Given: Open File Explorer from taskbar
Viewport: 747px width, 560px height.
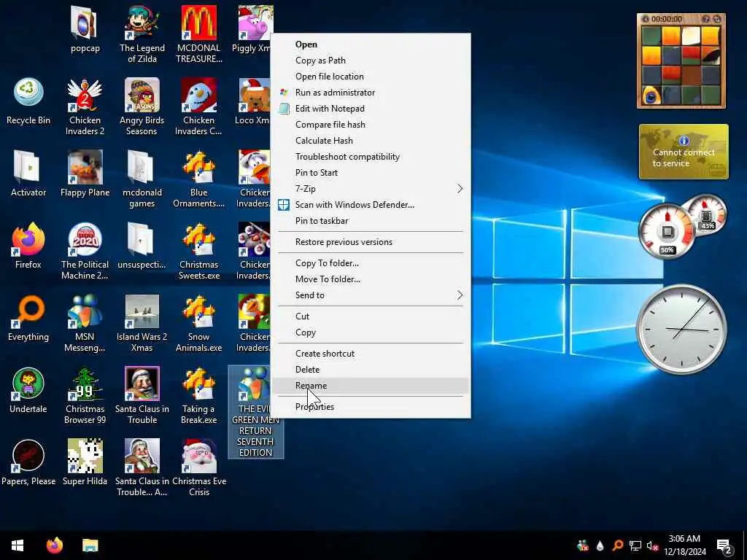Looking at the screenshot, I should [x=90, y=545].
